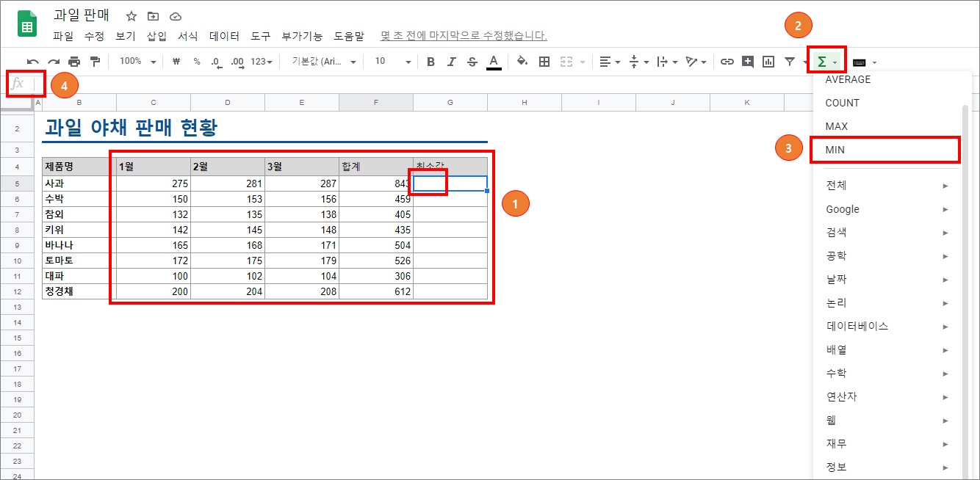Image resolution: width=980 pixels, height=480 pixels.
Task: Open the font family dropdown
Action: coord(324,62)
